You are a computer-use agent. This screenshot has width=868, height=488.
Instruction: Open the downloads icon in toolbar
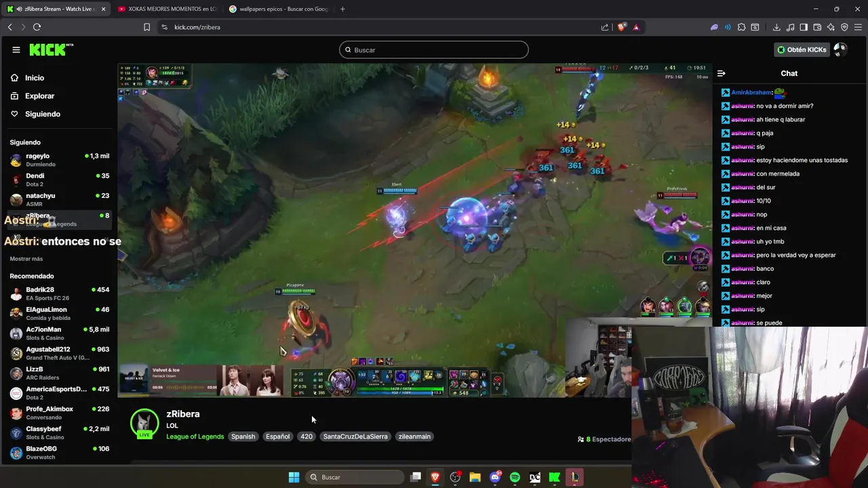776,27
